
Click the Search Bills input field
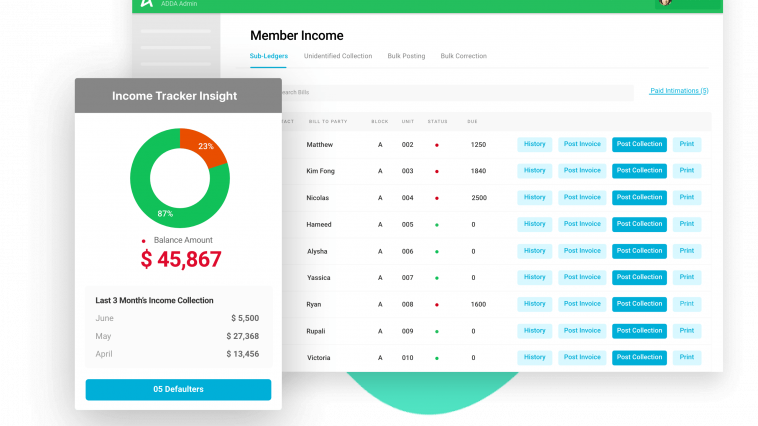pyautogui.click(x=450, y=92)
